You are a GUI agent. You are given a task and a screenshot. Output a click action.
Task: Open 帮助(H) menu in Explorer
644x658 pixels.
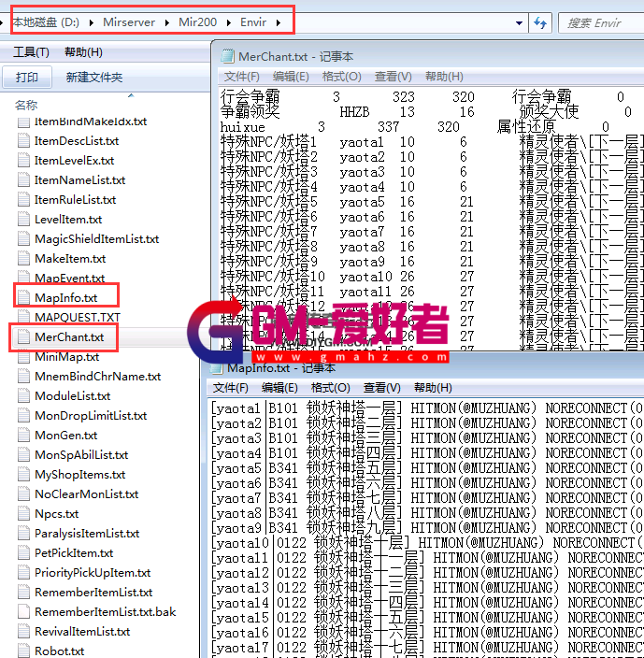coord(83,52)
